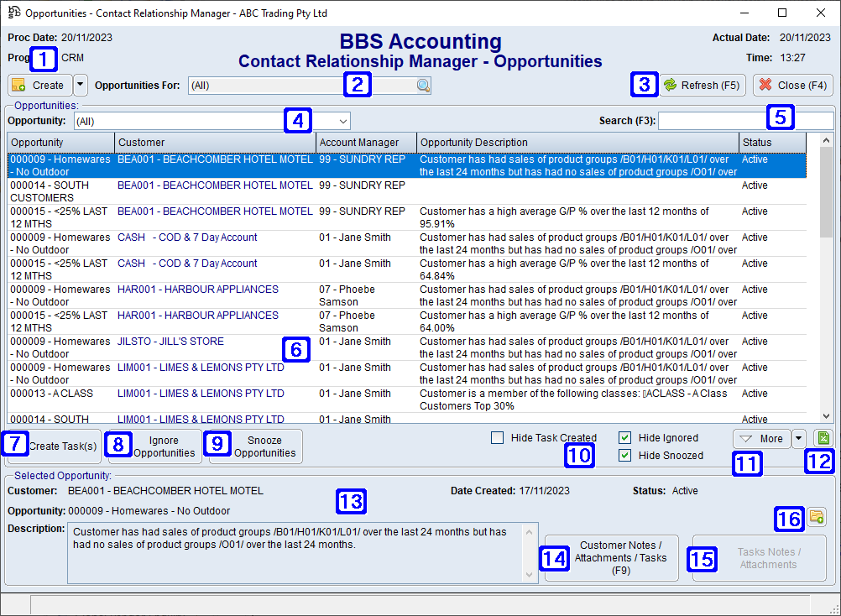
Task: Disable the Hide Snoozed checkbox
Action: pos(624,455)
